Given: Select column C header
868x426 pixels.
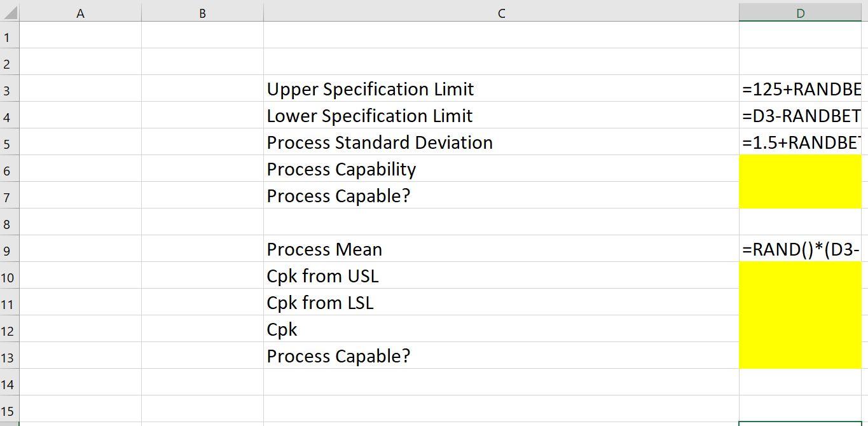Looking at the screenshot, I should point(501,12).
